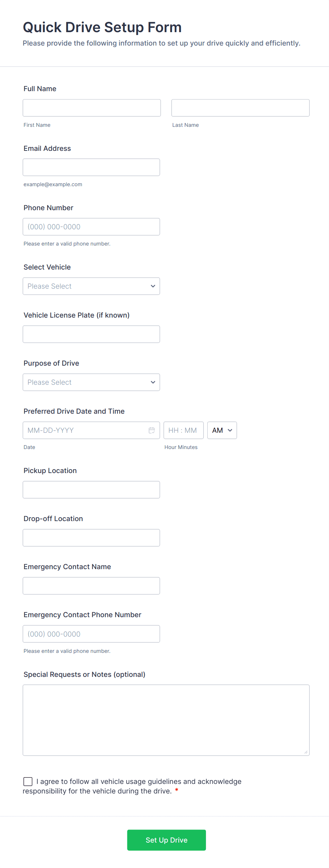Image resolution: width=329 pixels, height=868 pixels.
Task: Open the AM/PM selector
Action: point(222,430)
